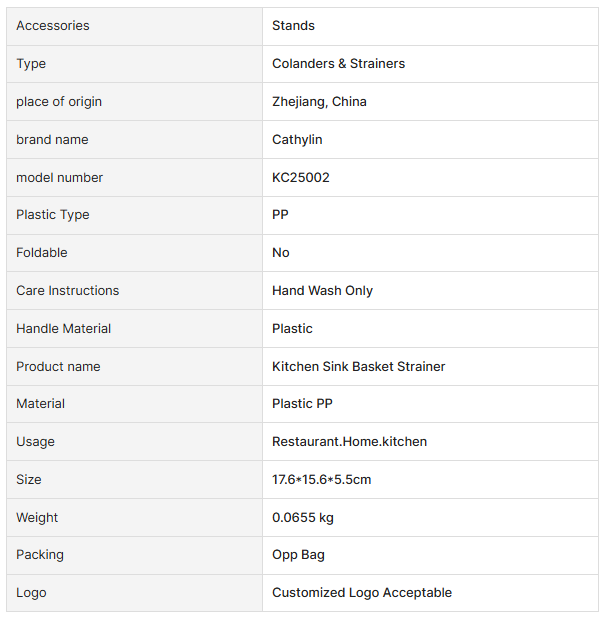Image resolution: width=609 pixels, height=624 pixels.
Task: Select Kitchen Sink Basket Strainer text
Action: [x=358, y=367]
